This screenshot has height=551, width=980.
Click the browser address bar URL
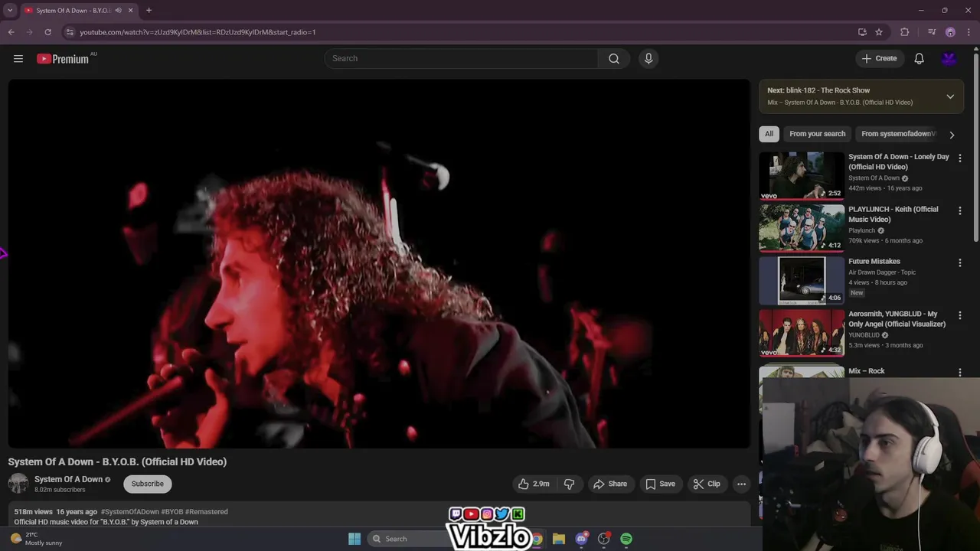click(198, 32)
